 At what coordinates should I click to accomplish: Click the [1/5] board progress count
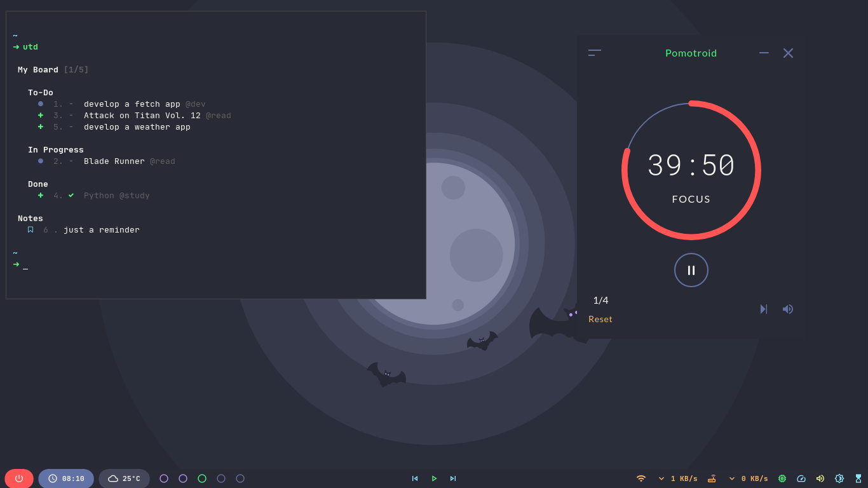pos(76,70)
